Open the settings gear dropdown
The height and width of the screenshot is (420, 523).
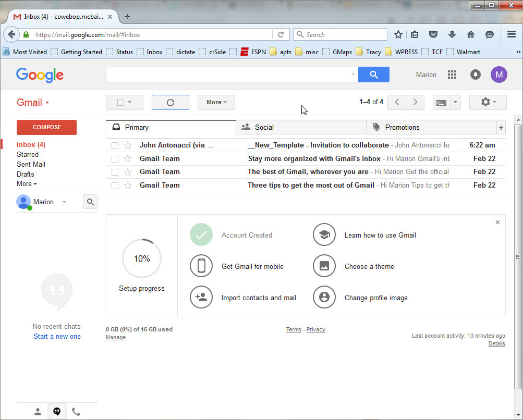(488, 103)
